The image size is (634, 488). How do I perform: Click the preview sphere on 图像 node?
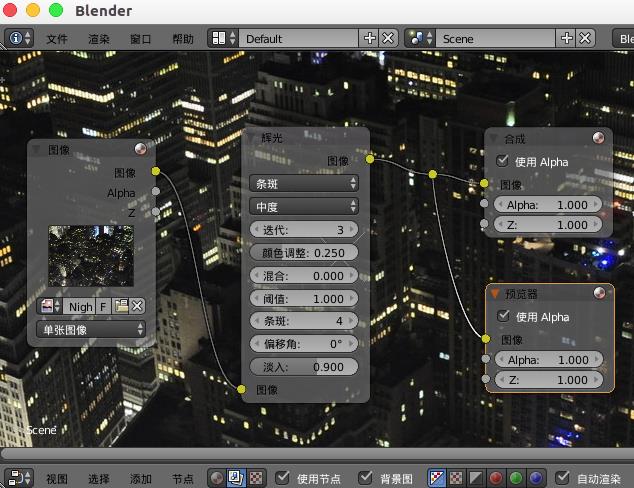141,149
